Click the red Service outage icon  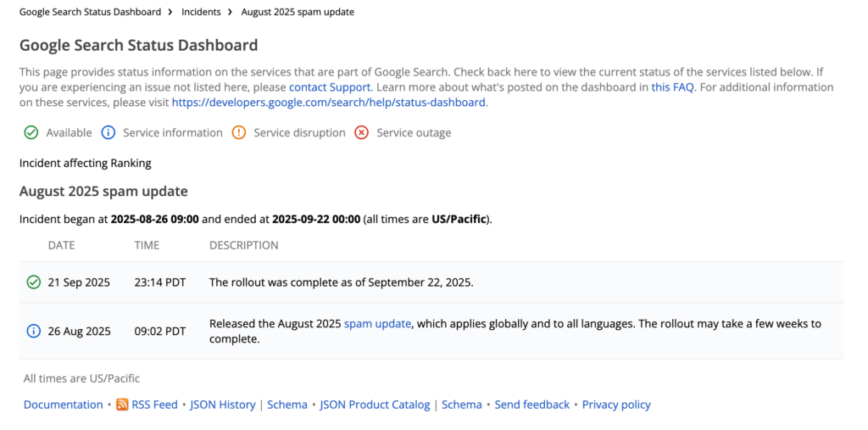coord(361,132)
